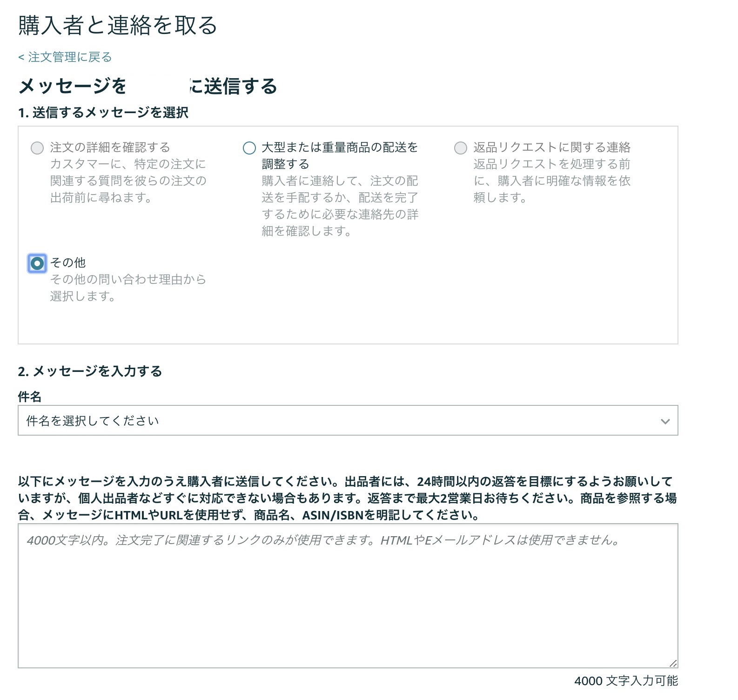Select the その他 radio button

(37, 263)
